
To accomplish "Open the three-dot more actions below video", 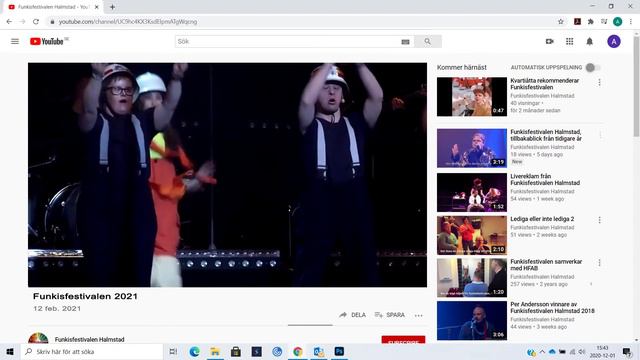I will point(418,315).
